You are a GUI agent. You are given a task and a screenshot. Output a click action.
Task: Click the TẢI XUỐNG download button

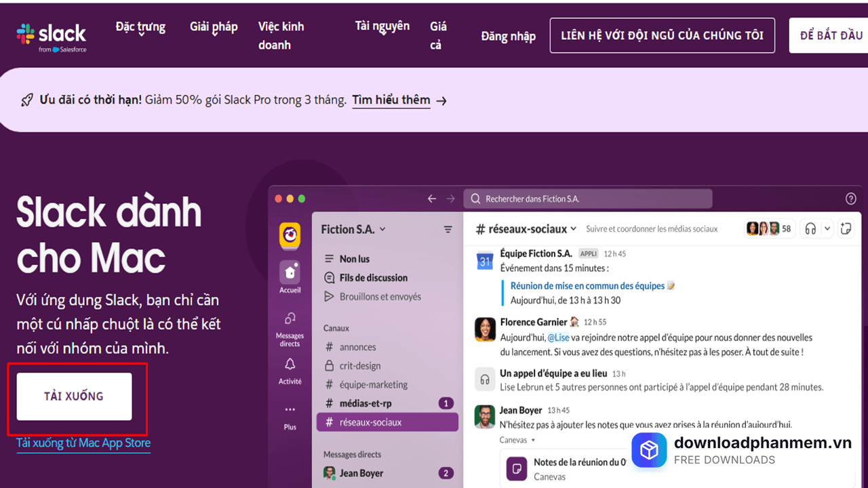click(73, 396)
